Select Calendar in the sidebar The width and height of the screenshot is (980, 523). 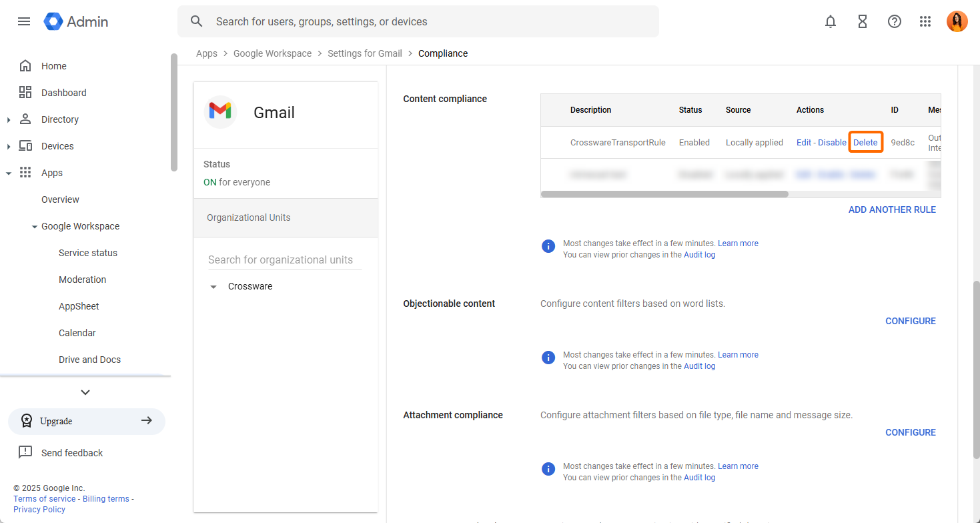pyautogui.click(x=77, y=333)
